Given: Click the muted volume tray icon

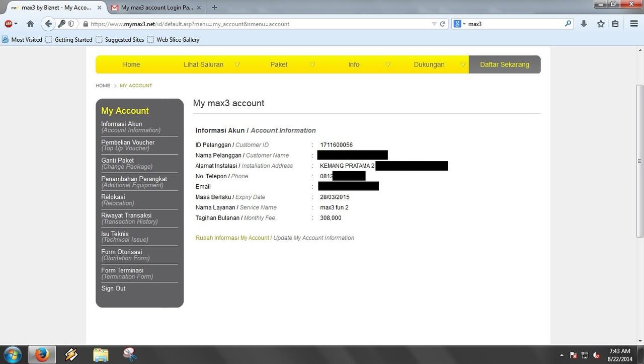Looking at the screenshot, I should click(x=596, y=355).
